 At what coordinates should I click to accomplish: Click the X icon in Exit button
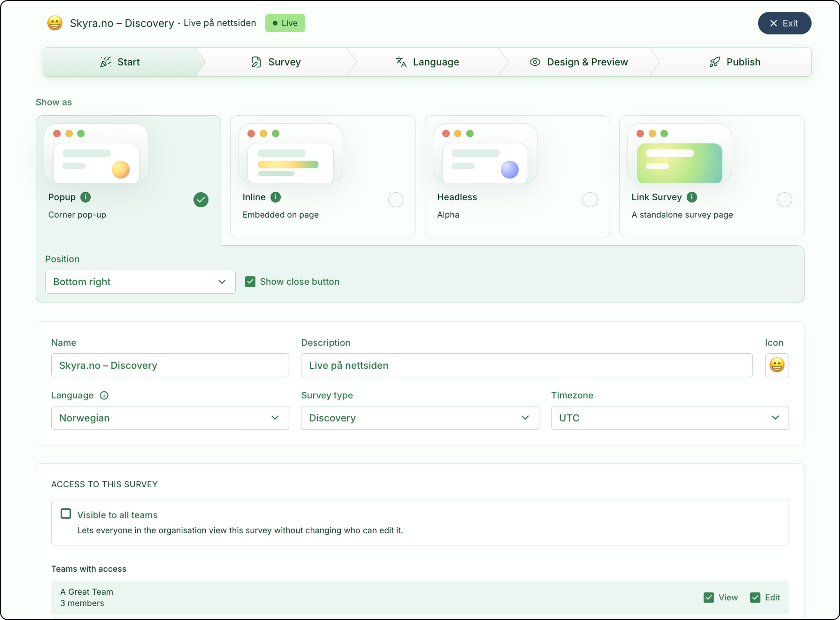pyautogui.click(x=773, y=23)
